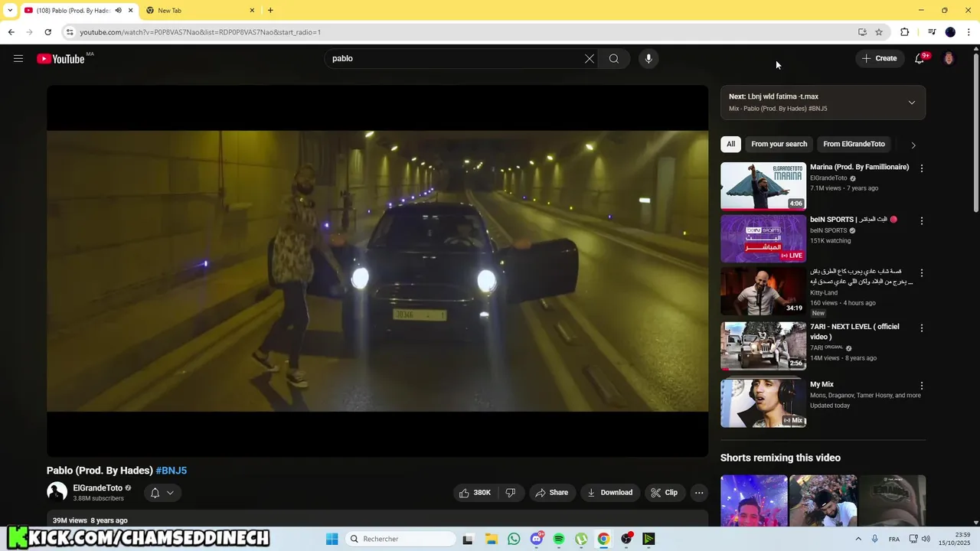Mute the YouTube tab via speaker icon
The height and width of the screenshot is (551, 980).
pyautogui.click(x=119, y=11)
